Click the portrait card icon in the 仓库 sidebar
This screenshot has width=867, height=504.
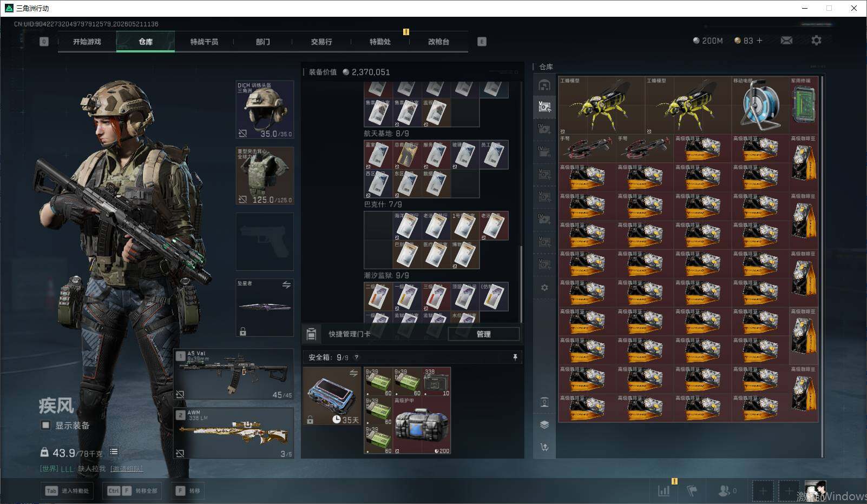coord(544,402)
